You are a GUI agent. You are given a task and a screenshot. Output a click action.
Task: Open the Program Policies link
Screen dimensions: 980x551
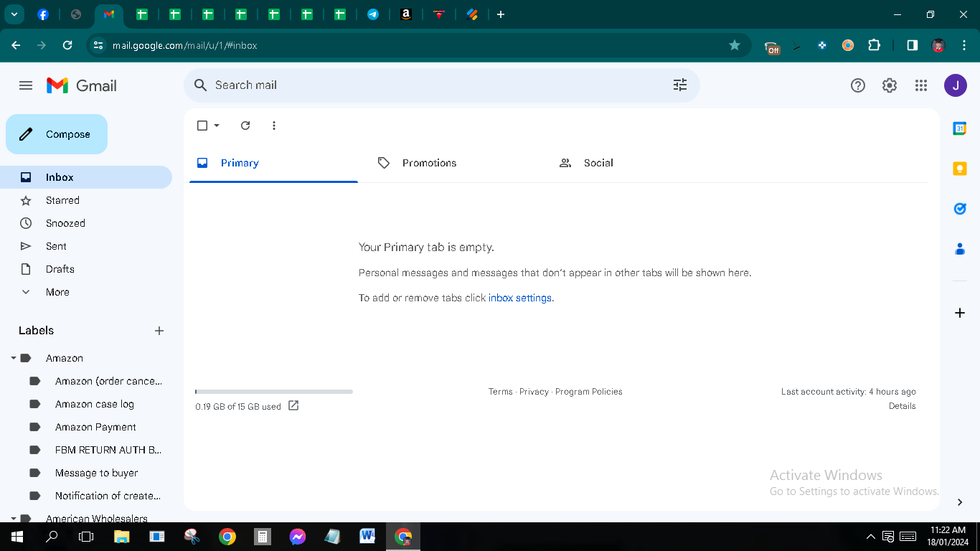589,392
